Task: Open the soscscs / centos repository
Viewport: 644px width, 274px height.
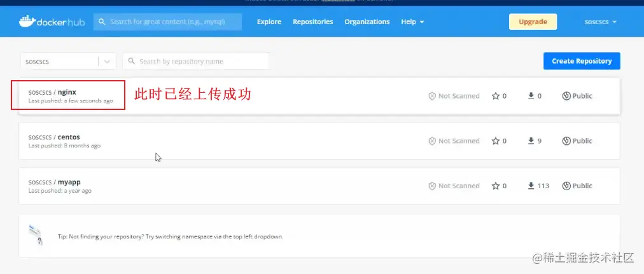Action: [x=54, y=137]
